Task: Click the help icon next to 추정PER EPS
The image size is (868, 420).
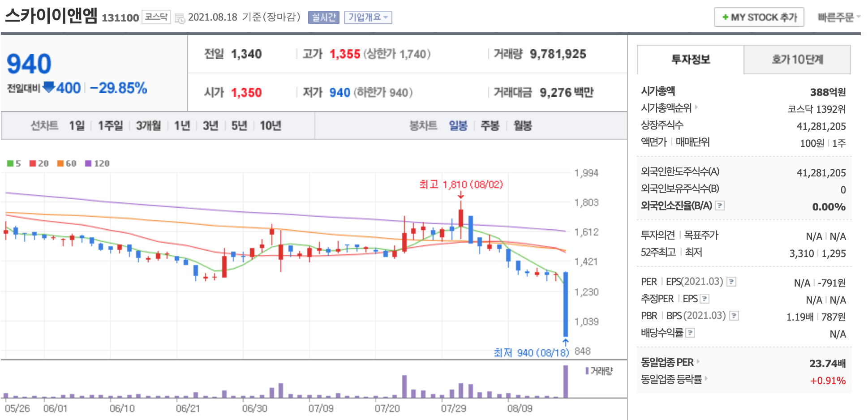Action: (705, 299)
